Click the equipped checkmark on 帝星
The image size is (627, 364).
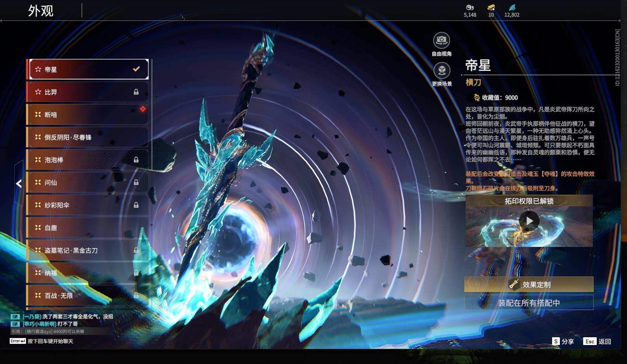(x=136, y=69)
